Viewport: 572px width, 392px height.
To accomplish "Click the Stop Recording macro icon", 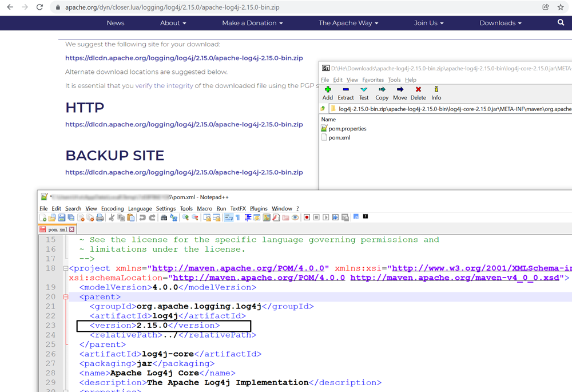I will (x=316, y=217).
